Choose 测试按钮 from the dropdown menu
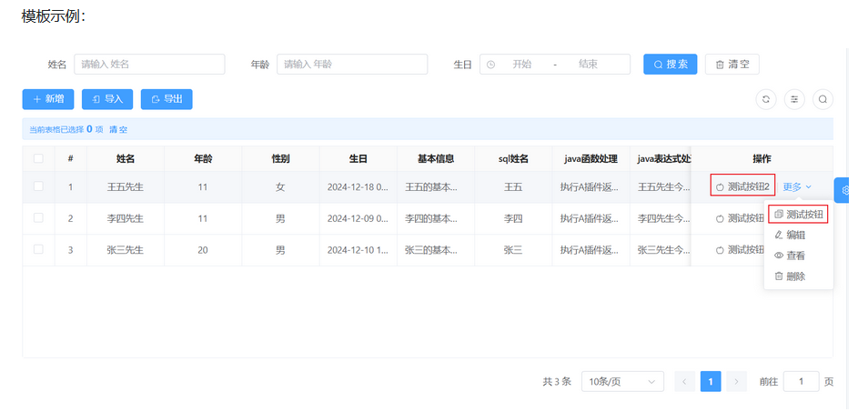Viewport: 868px width, 412px height. (798, 214)
